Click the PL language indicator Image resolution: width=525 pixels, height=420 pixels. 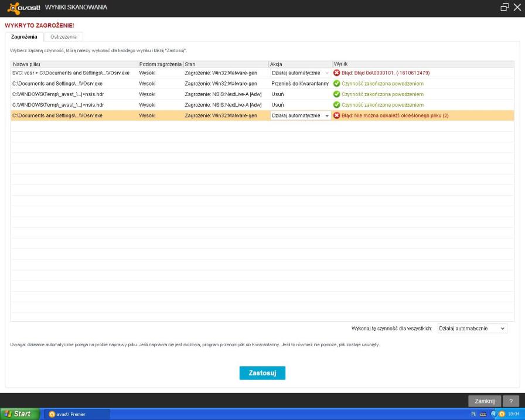(x=473, y=414)
